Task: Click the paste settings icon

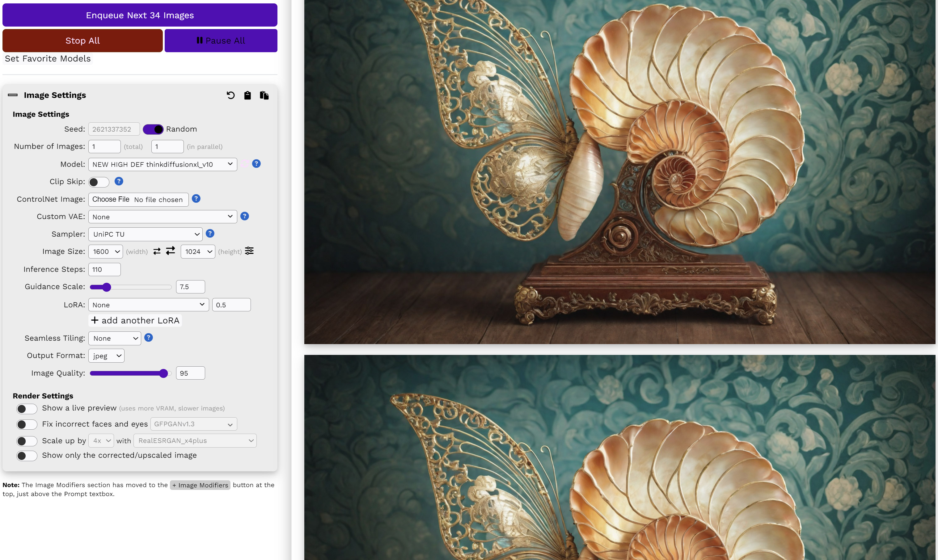Action: coord(264,95)
